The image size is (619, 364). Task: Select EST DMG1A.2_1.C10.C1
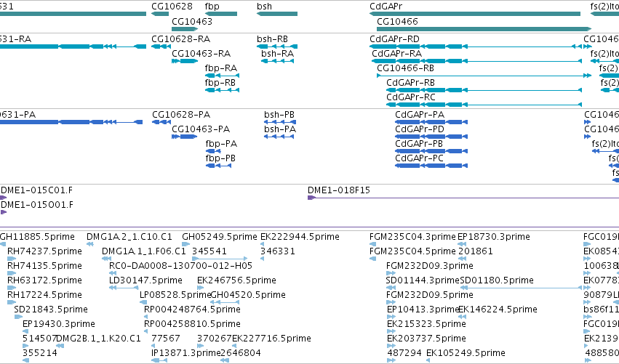[129, 237]
